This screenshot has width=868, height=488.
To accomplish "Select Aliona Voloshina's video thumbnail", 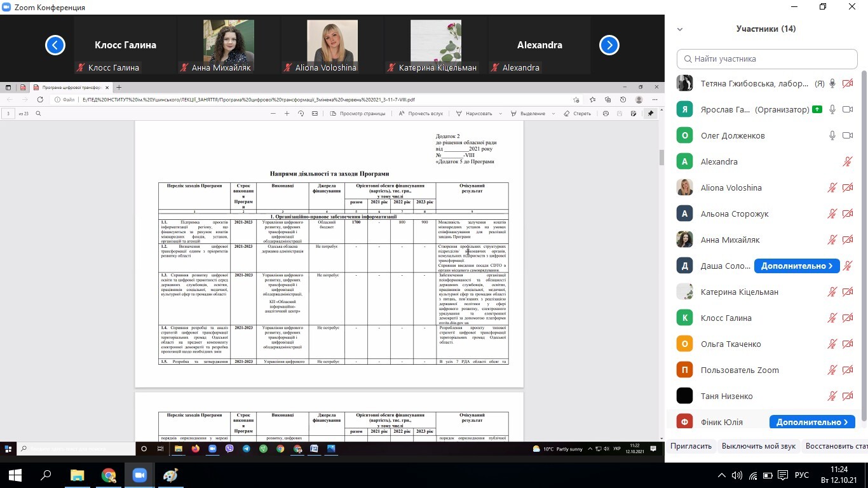I will pos(332,46).
